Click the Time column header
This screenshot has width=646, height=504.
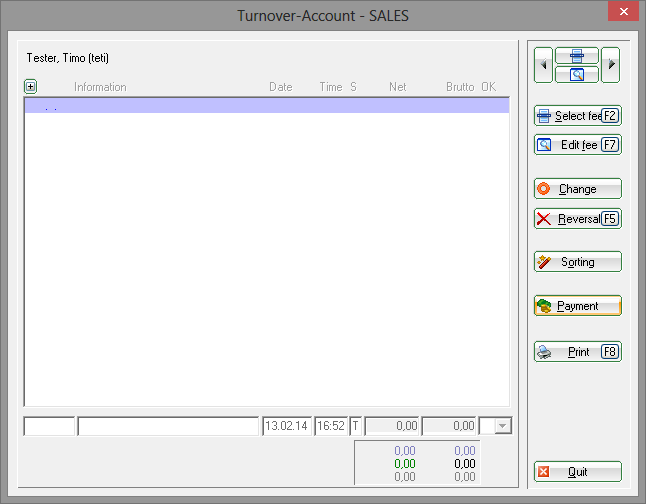pos(331,87)
